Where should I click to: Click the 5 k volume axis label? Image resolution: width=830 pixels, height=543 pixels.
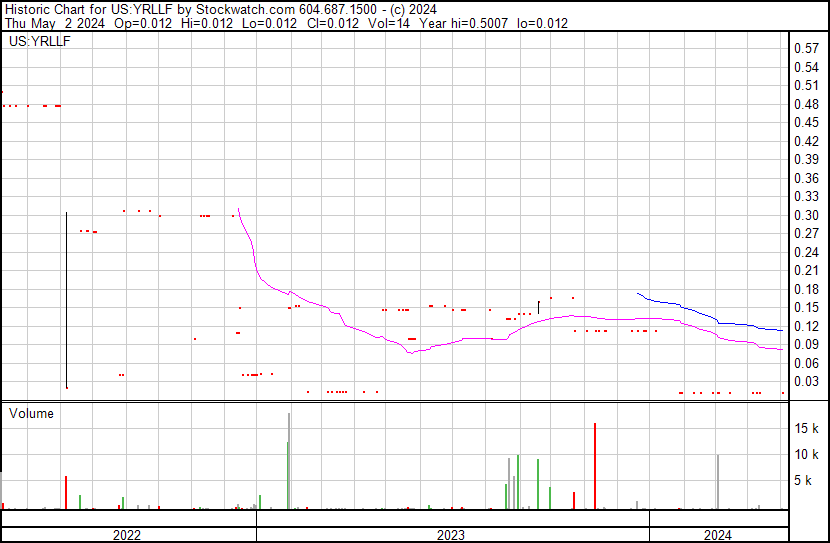[803, 480]
